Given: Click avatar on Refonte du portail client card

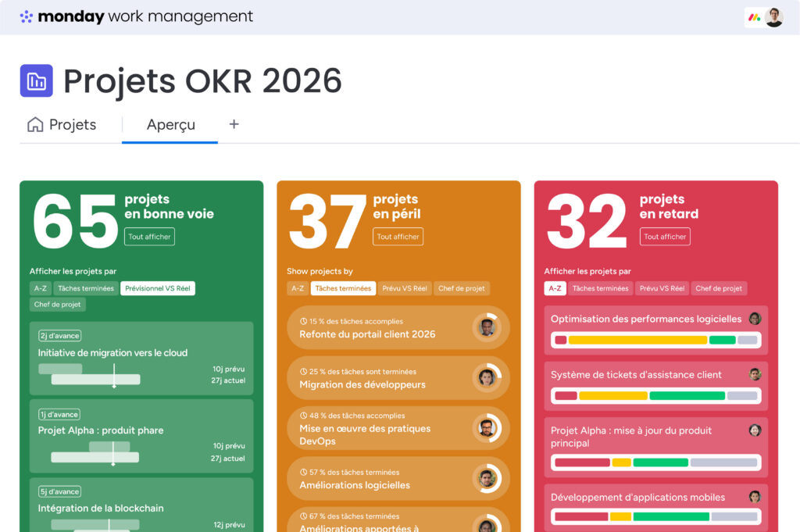Looking at the screenshot, I should pos(487,327).
